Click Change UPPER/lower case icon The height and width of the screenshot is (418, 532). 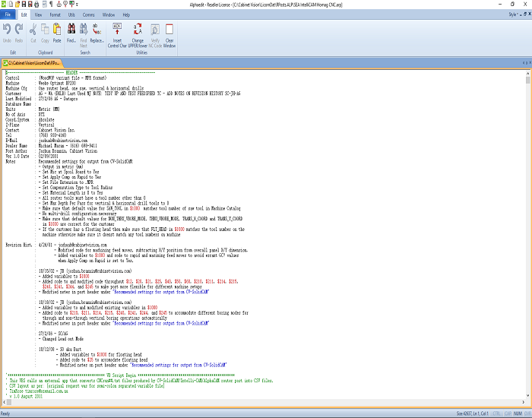tap(138, 33)
